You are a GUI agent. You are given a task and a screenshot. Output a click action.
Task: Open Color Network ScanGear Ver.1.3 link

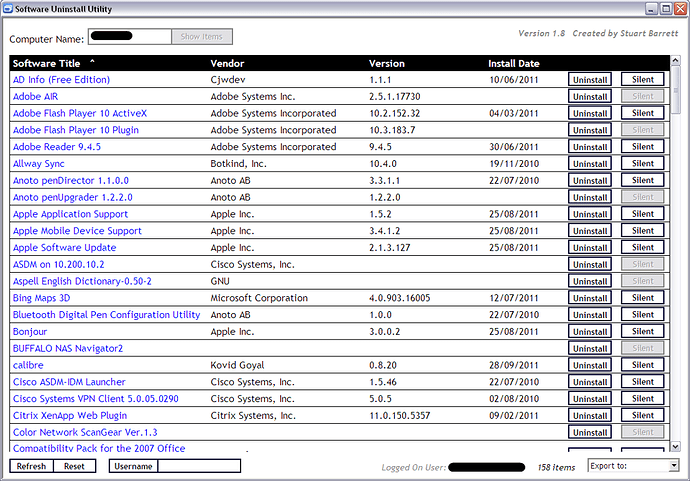pyautogui.click(x=85, y=432)
